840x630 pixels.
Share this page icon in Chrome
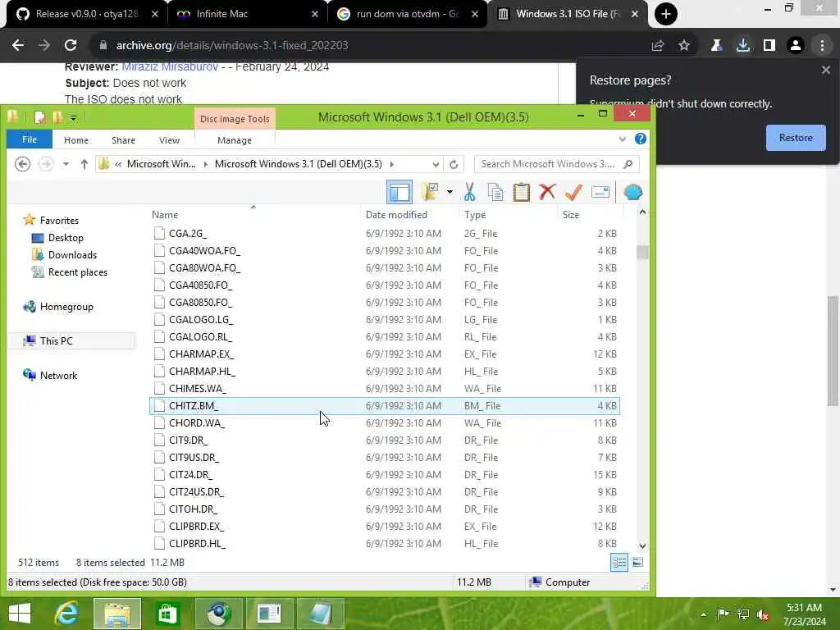[658, 46]
